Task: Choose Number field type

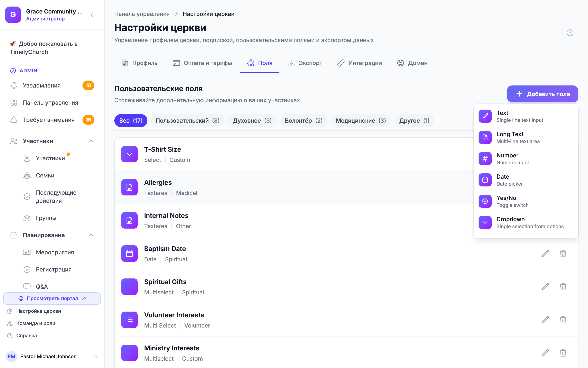Action: click(x=526, y=159)
